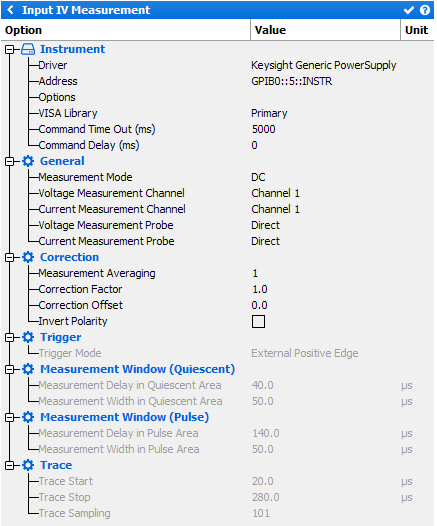Collapse the Trace tree section
The height and width of the screenshot is (526, 437).
(9, 466)
